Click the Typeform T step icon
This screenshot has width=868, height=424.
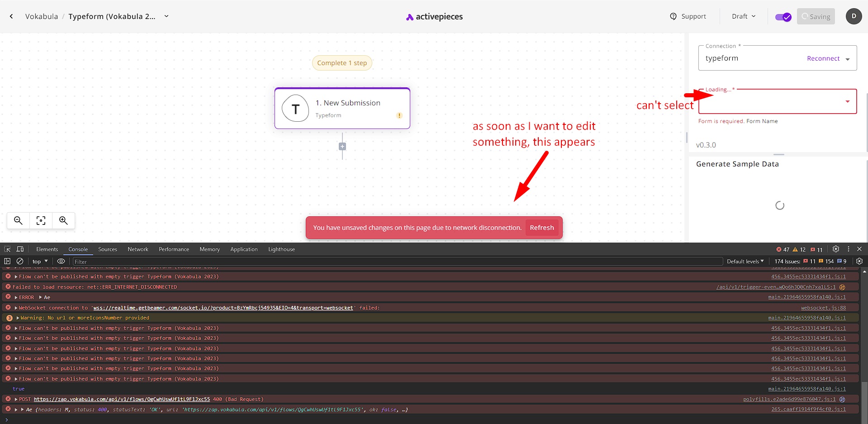point(295,109)
